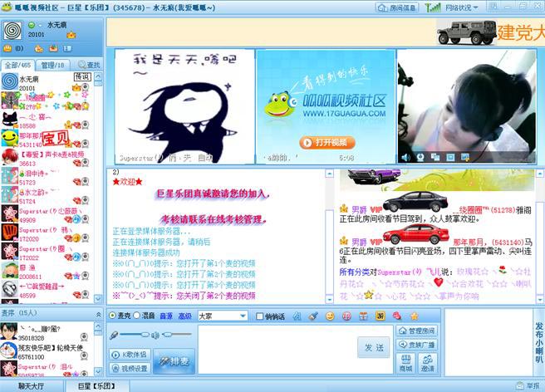The image size is (545, 392).
Task: Open the emoticon smiley picker
Action: [x=330, y=316]
